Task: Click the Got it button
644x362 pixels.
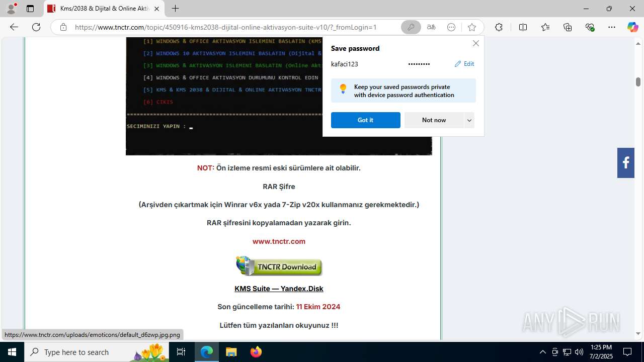Action: (x=366, y=120)
